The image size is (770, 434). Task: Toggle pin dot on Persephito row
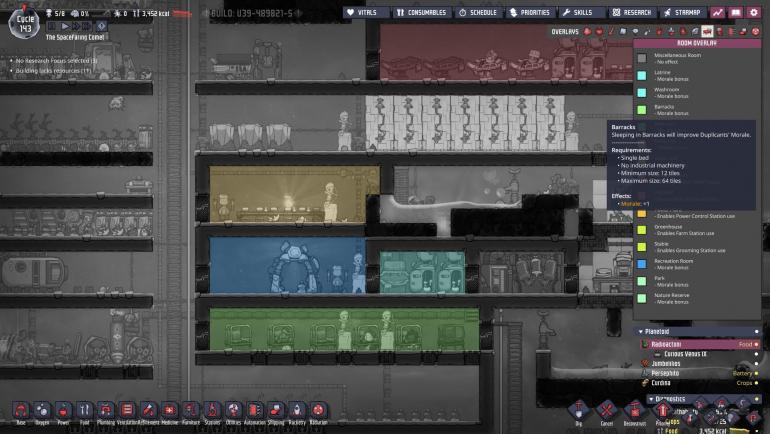click(x=756, y=373)
